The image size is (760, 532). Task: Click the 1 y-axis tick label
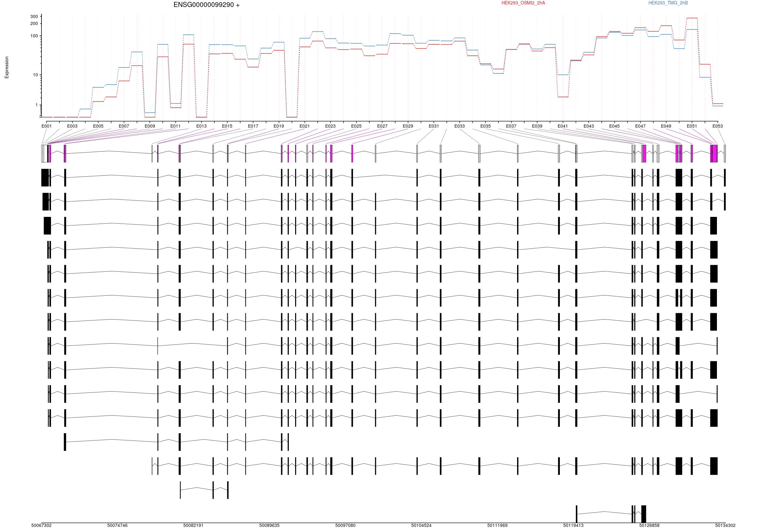coord(37,105)
